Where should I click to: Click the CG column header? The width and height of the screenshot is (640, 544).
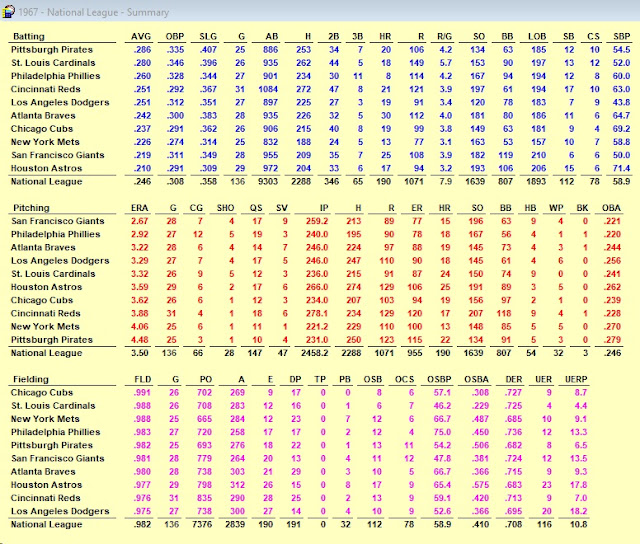pyautogui.click(x=196, y=208)
